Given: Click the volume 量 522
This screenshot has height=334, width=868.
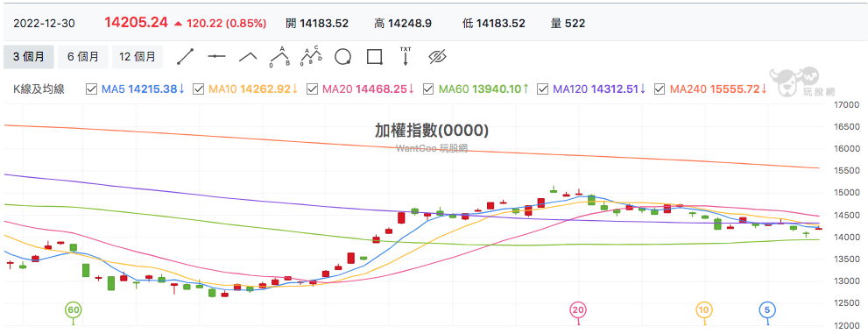Looking at the screenshot, I should (568, 24).
